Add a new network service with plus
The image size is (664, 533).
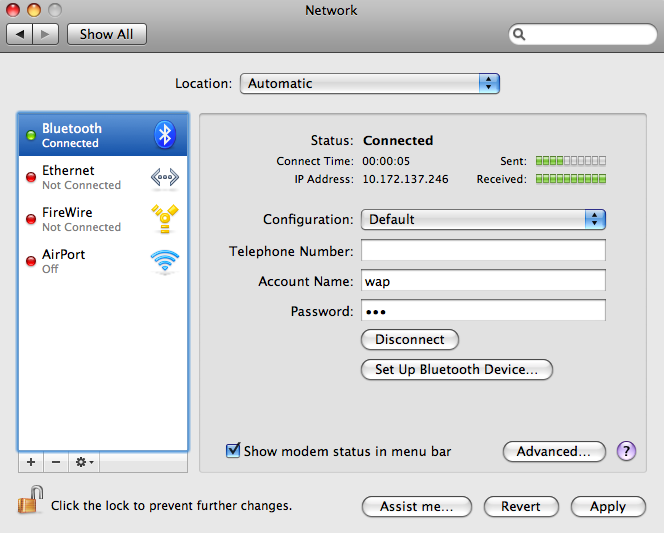[30, 462]
